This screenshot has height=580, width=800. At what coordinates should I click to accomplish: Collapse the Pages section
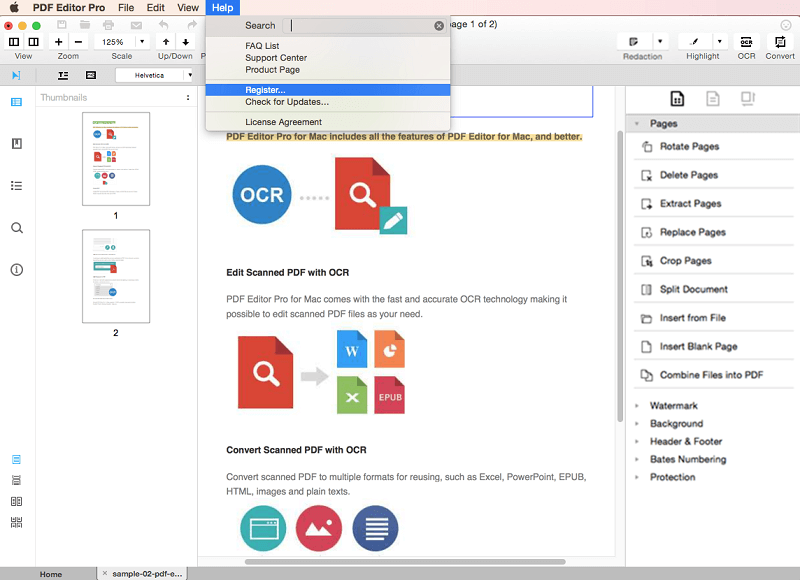coord(637,123)
